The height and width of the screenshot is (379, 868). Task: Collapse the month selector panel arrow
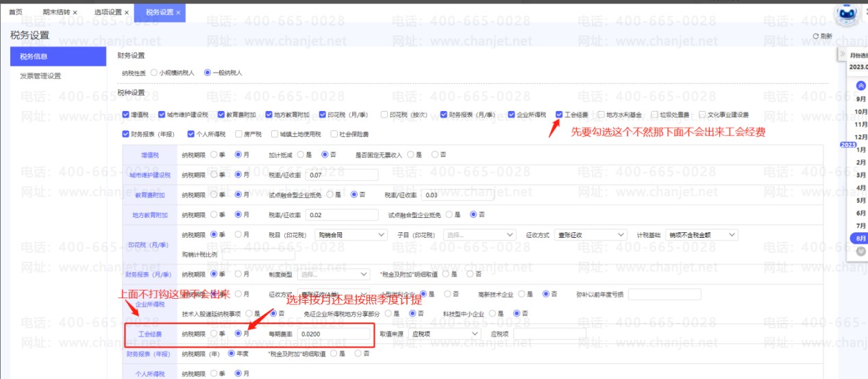point(842,55)
